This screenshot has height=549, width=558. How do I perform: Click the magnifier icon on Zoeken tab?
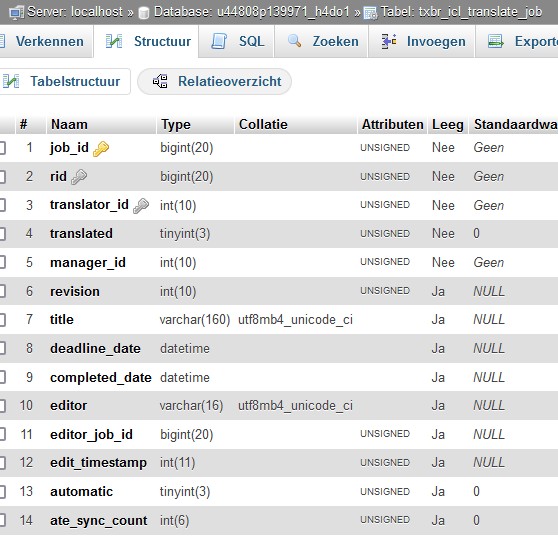[x=294, y=41]
